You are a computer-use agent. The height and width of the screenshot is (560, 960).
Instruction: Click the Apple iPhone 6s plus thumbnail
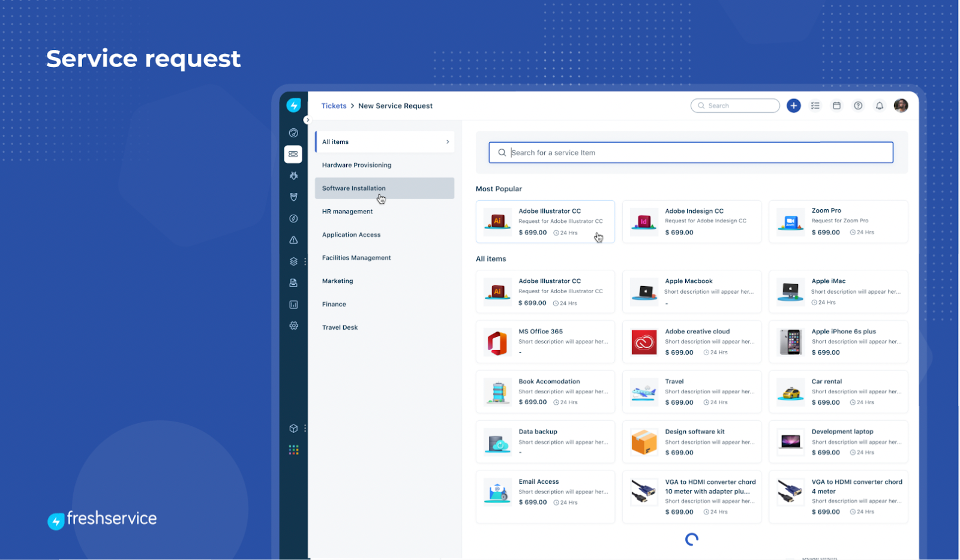coord(790,343)
